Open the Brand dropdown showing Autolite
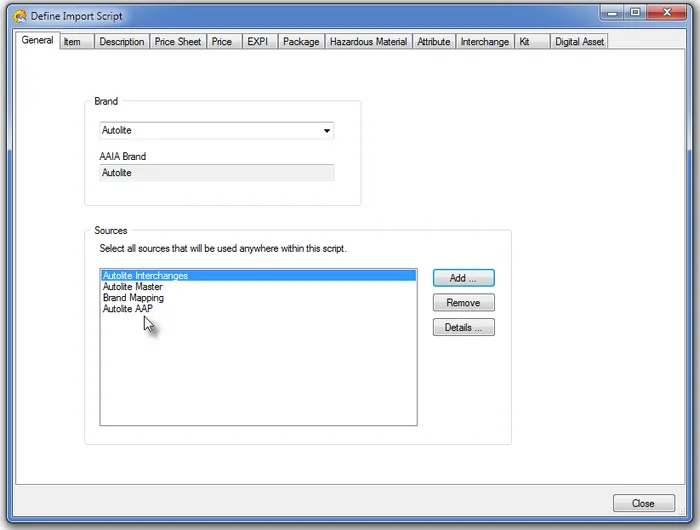 (217, 131)
